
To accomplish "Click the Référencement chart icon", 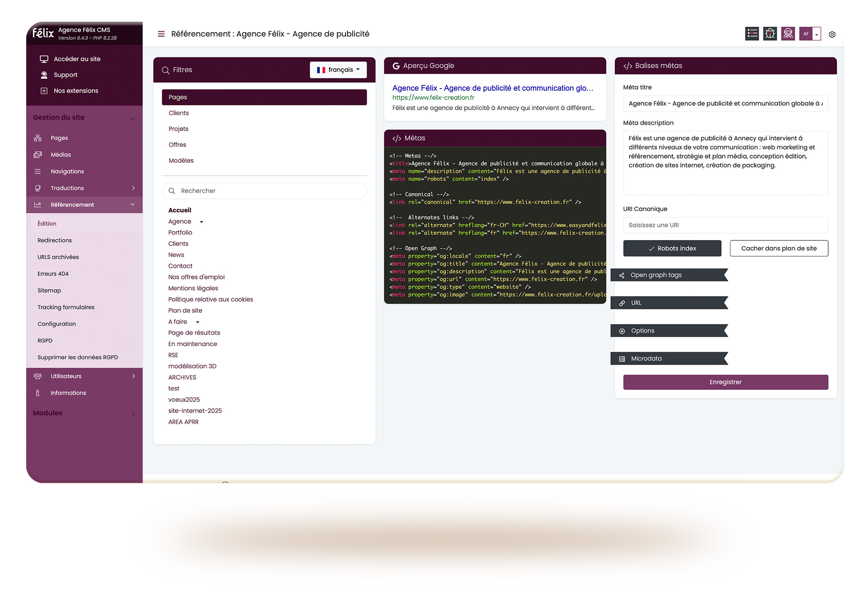I will (x=38, y=205).
